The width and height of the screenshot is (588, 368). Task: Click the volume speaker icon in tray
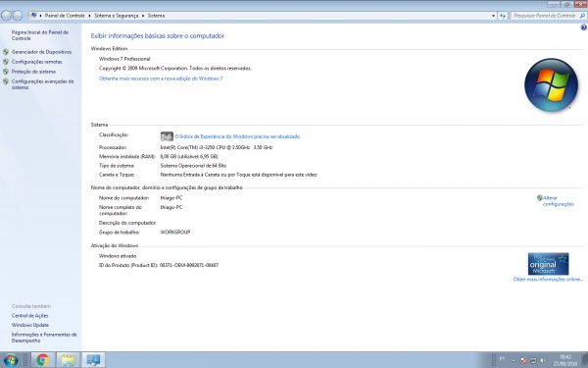click(543, 360)
